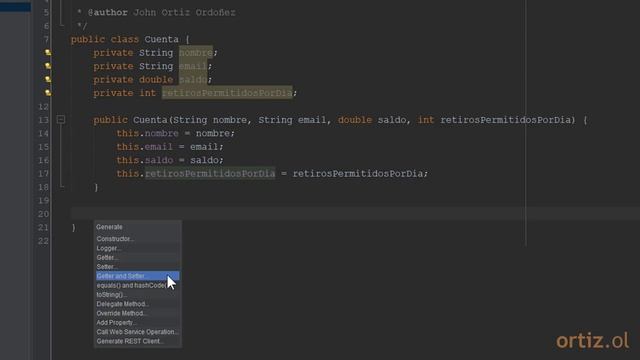This screenshot has height=360, width=640.
Task: Choose Generate REST Client... option
Action: [138, 341]
